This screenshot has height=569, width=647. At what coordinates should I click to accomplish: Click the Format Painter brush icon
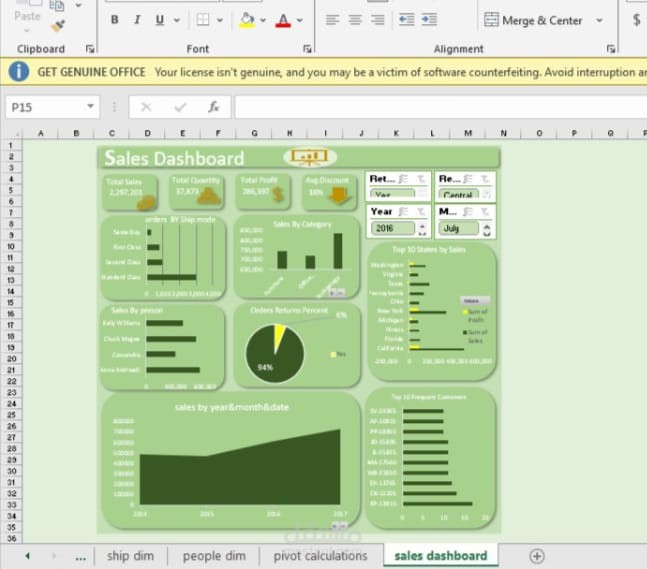click(x=57, y=26)
